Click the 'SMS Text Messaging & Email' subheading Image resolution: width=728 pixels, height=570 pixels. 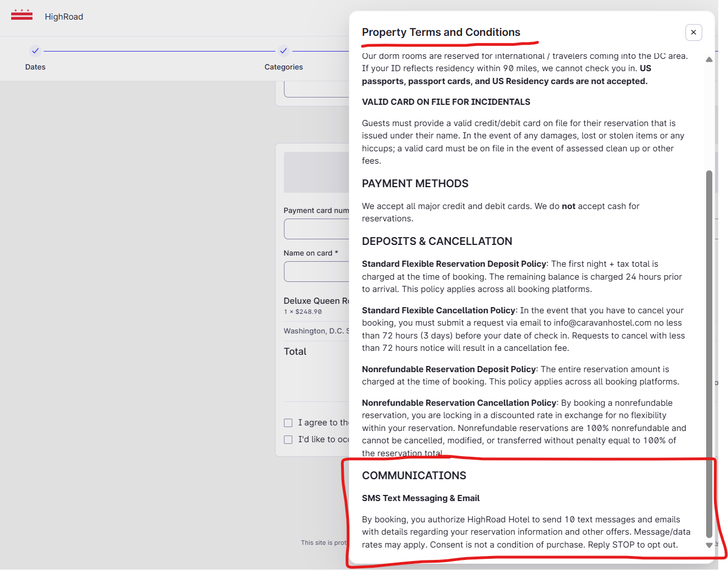[x=421, y=498]
